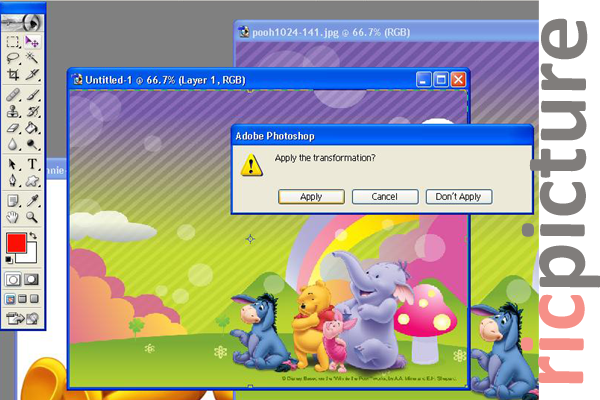Screen dimensions: 600x400
Task: Open the white background color picker
Action: (x=31, y=257)
